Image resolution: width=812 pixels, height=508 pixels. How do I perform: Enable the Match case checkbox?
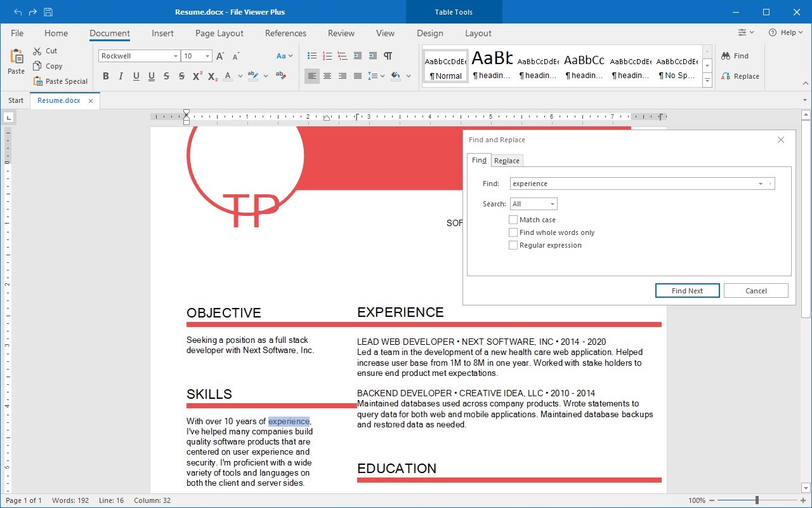513,220
